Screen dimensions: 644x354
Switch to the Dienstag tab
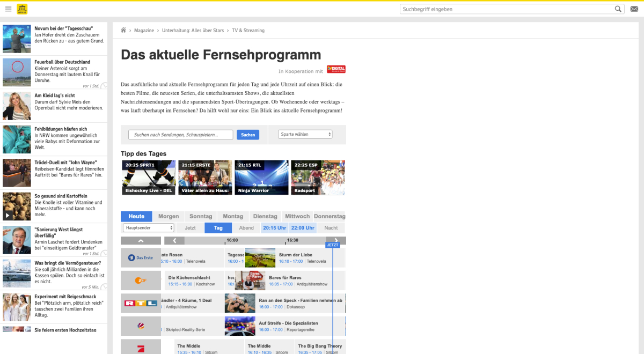tap(265, 216)
